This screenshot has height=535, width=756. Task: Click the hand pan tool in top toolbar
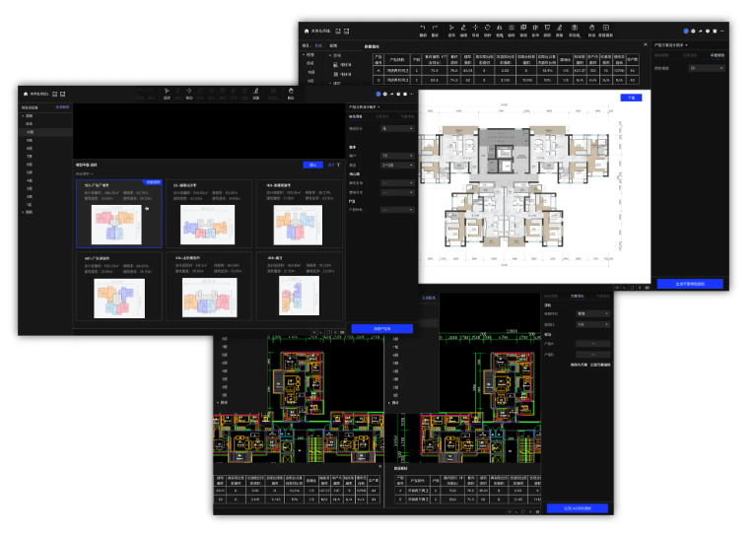(591, 29)
